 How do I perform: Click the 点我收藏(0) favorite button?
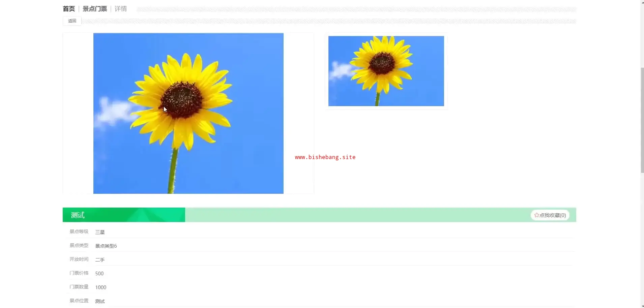(550, 215)
